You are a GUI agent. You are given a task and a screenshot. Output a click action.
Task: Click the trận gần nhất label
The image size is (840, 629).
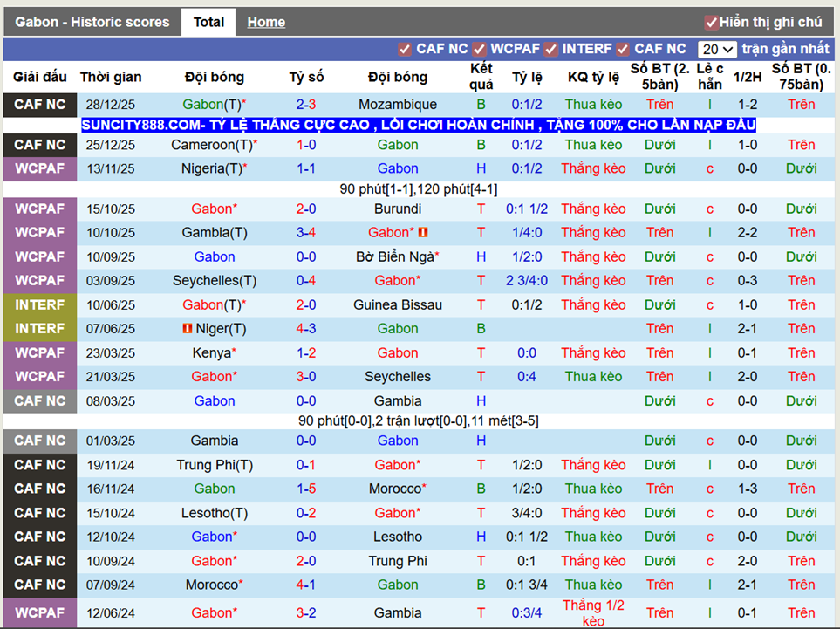tap(785, 49)
